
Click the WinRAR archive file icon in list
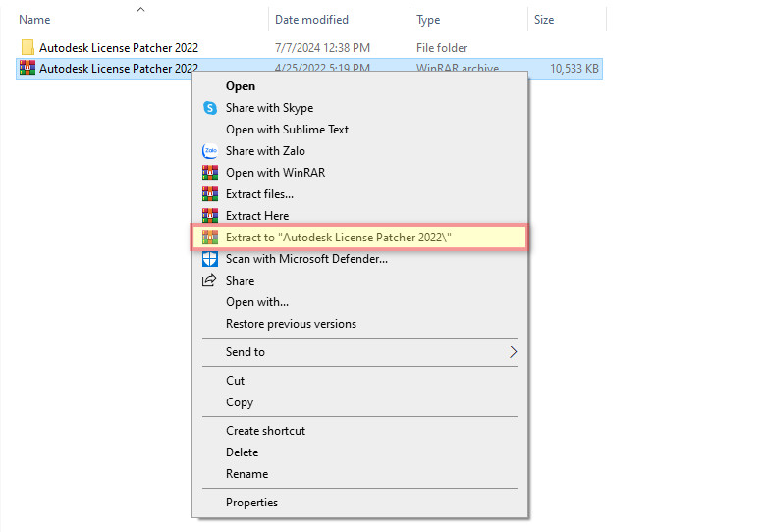tap(27, 69)
